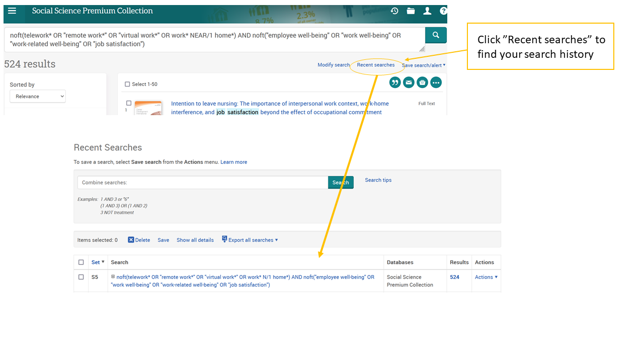Screen dimensions: 644x362
Task: Click the Results column header
Action: (x=459, y=262)
